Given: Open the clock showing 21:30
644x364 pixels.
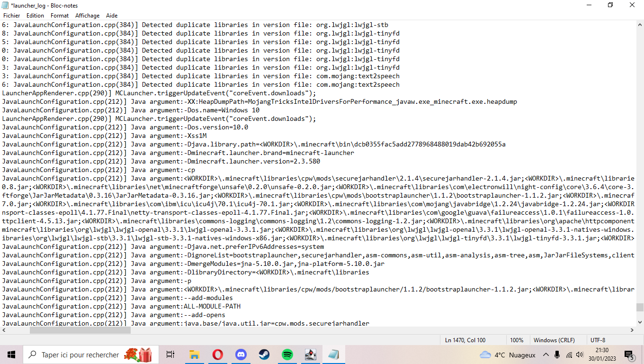Looking at the screenshot, I should (601, 355).
